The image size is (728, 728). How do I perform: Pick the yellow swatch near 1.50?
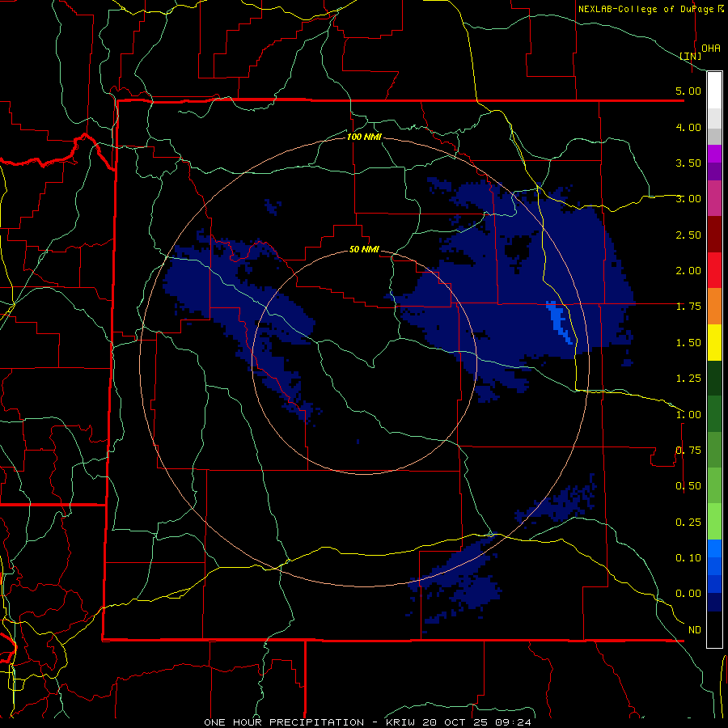click(714, 342)
